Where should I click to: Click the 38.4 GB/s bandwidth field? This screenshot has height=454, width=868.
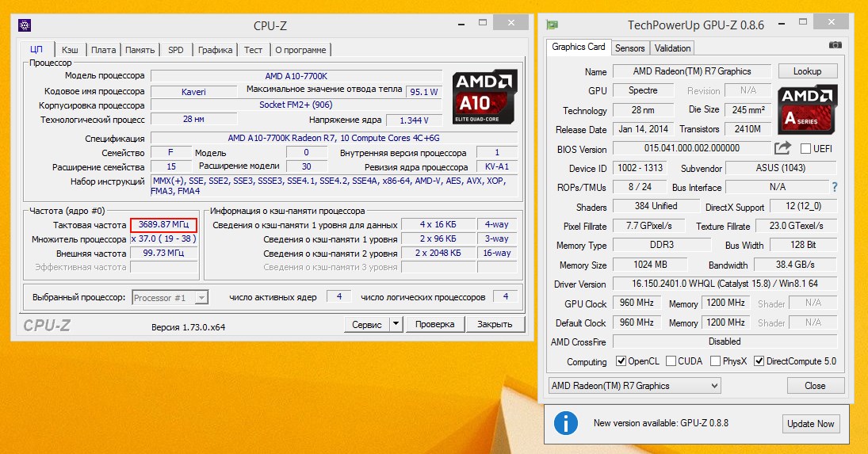point(795,265)
